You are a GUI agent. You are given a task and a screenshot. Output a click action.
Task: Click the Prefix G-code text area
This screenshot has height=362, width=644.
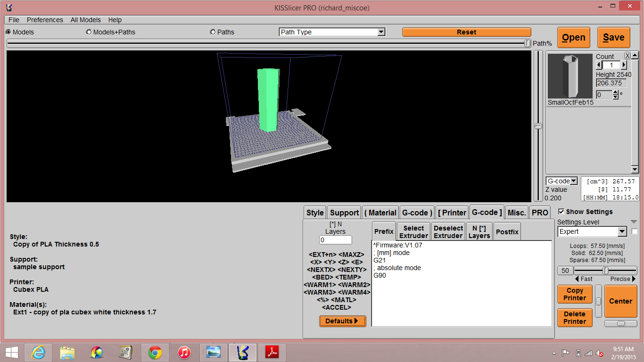coord(462,283)
